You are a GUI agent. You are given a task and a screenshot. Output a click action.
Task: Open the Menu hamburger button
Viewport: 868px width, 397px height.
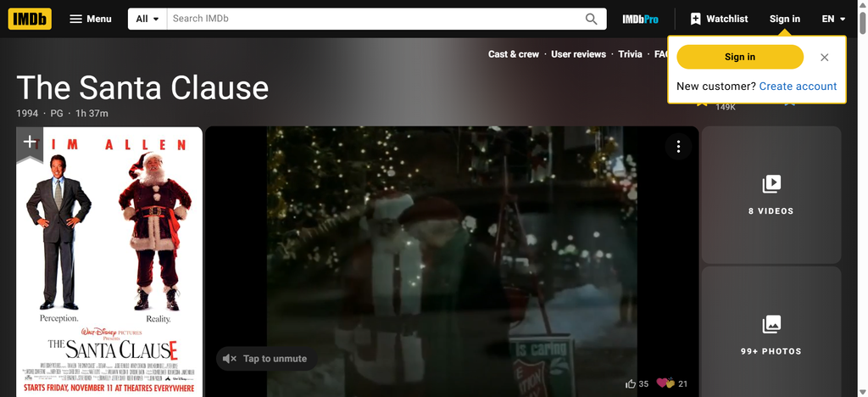click(90, 19)
